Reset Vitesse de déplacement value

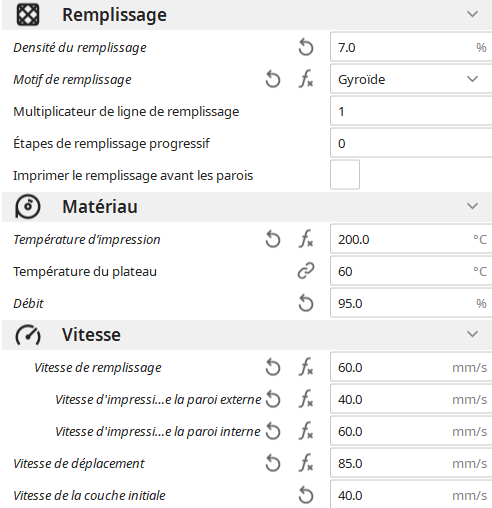pyautogui.click(x=273, y=463)
